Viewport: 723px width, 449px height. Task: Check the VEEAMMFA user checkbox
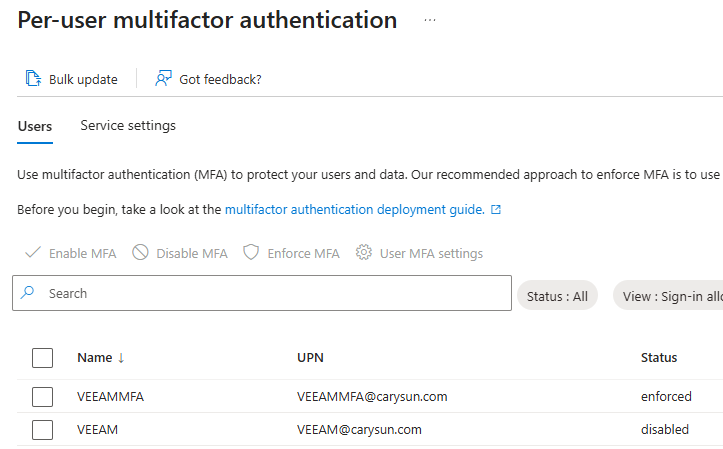[42, 397]
